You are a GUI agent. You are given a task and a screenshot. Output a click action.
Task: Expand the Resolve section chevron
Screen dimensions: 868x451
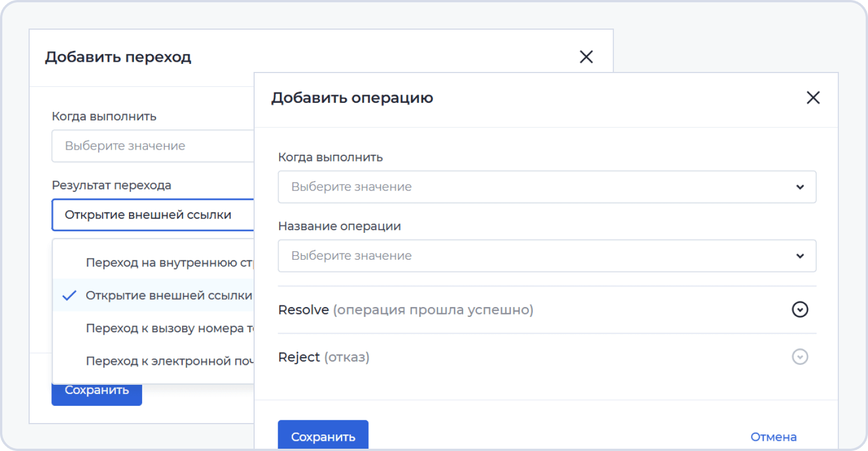click(x=799, y=309)
